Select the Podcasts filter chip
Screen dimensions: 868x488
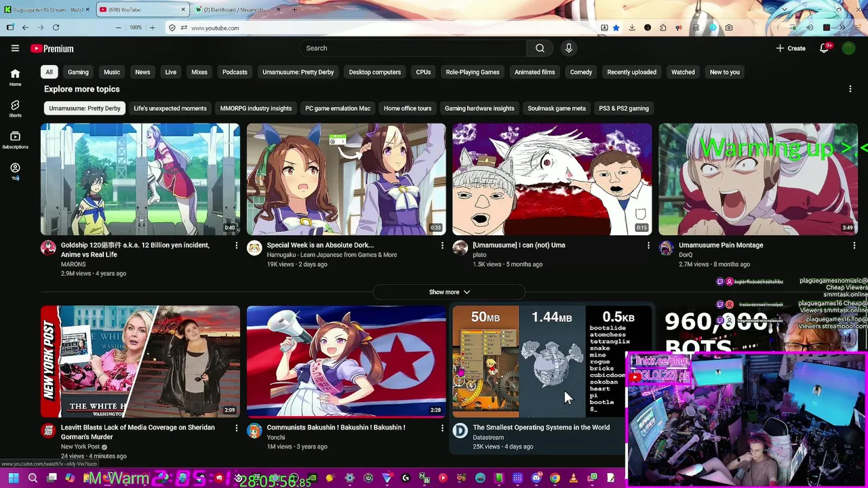point(235,72)
